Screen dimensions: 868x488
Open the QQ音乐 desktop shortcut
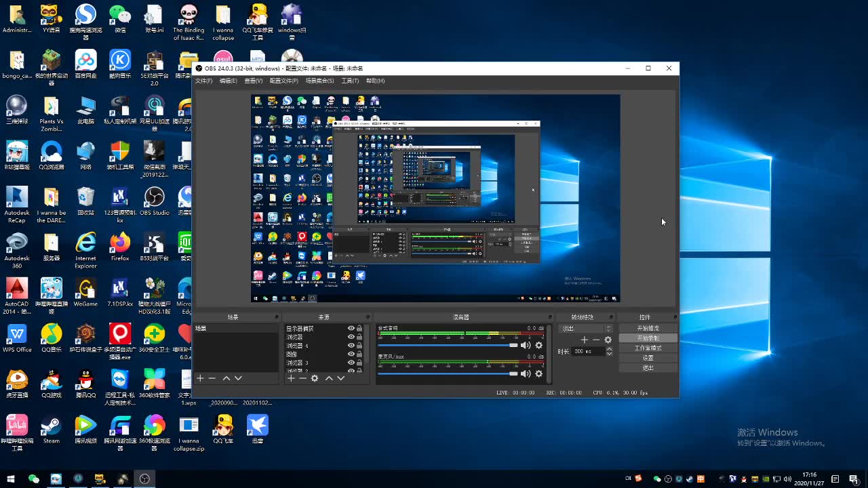point(52,338)
